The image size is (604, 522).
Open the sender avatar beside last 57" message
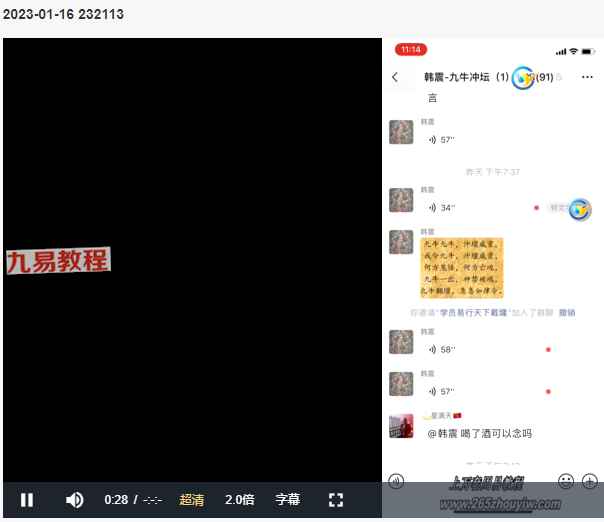401,384
